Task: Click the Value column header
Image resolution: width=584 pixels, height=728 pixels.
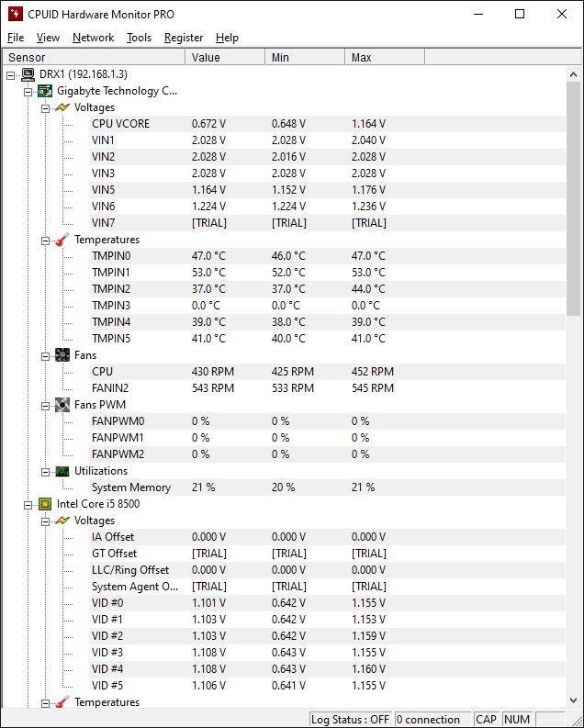Action: click(x=225, y=57)
